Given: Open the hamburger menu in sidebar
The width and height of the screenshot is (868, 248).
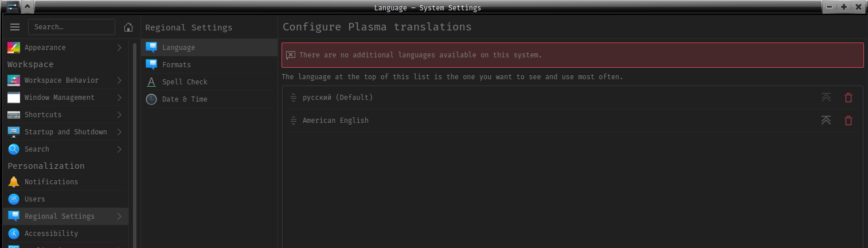Looking at the screenshot, I should point(15,27).
